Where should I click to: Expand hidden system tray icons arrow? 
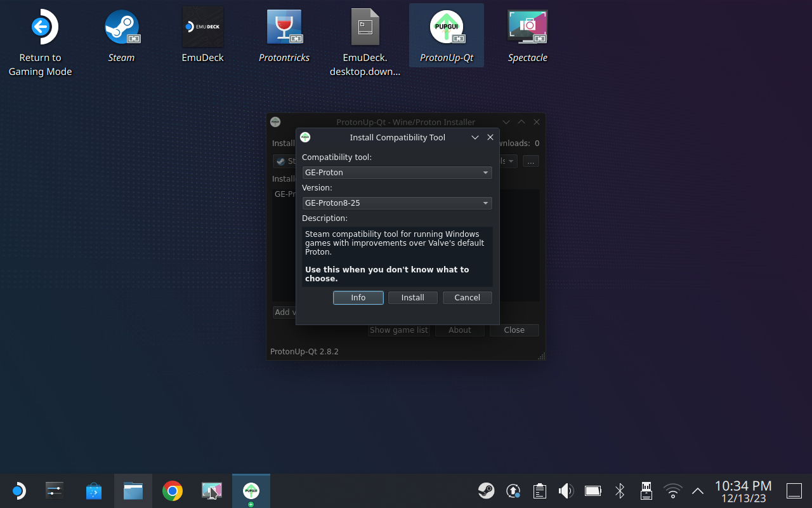tap(698, 490)
